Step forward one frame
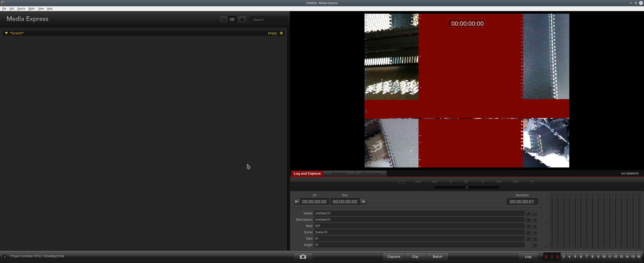 (x=483, y=182)
